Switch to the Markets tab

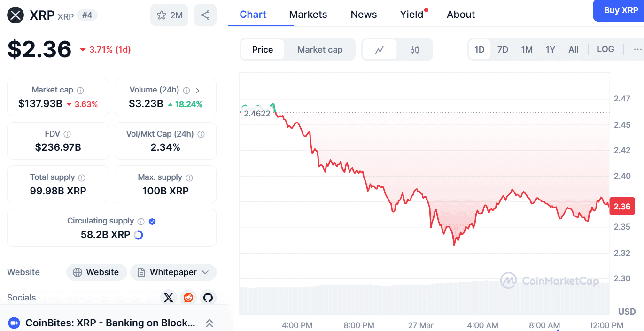pos(308,14)
